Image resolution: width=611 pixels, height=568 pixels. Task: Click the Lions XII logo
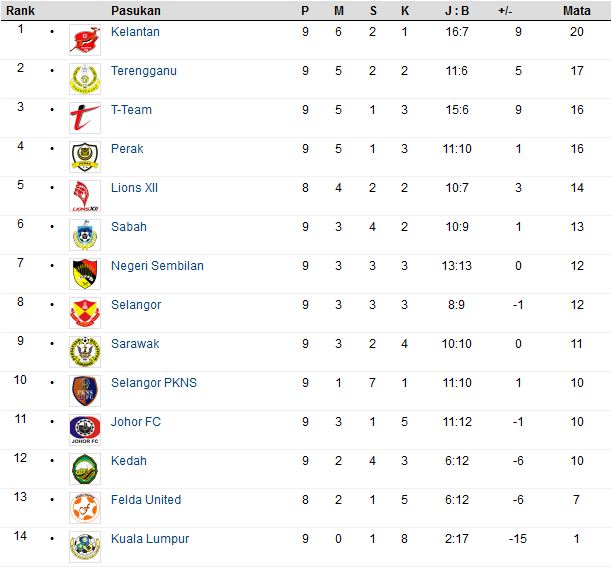85,196
